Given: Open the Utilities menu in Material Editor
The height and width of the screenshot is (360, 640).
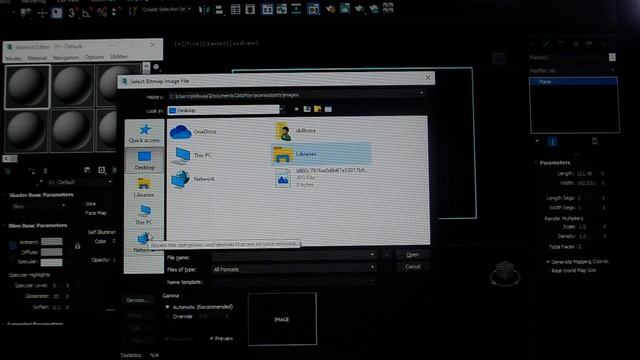Looking at the screenshot, I should click(119, 57).
